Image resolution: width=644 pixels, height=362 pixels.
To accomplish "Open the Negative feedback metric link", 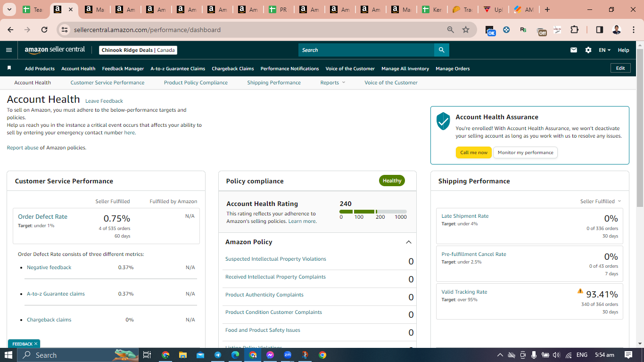I will click(49, 267).
